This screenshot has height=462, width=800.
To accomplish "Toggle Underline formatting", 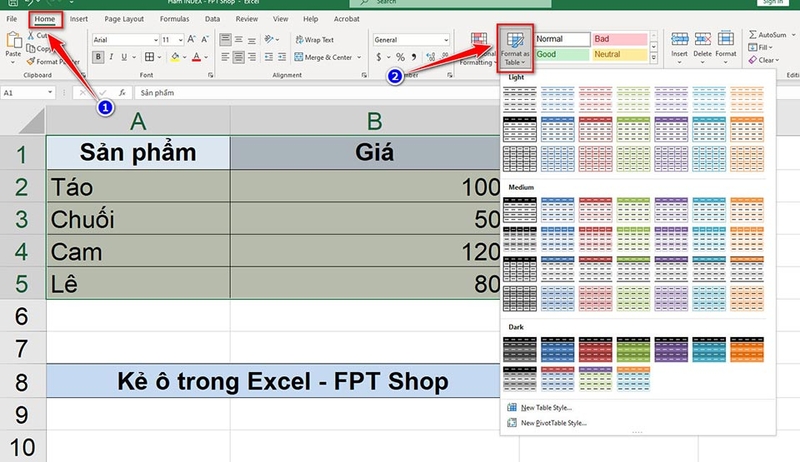I will (123, 57).
